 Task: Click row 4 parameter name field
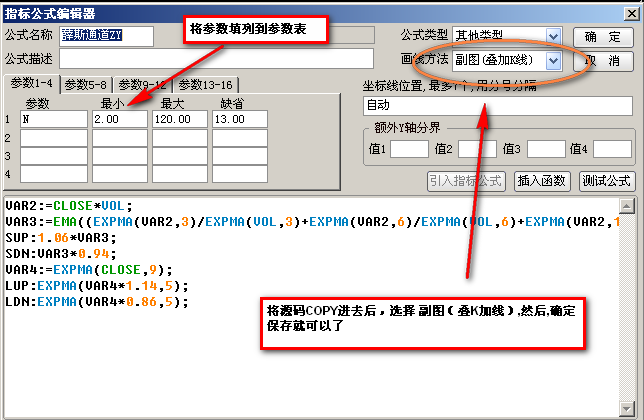pyautogui.click(x=54, y=174)
